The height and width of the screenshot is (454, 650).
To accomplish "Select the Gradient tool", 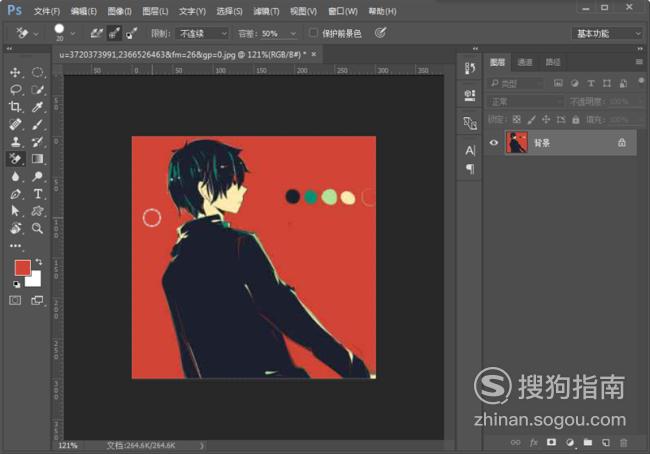I will coord(37,159).
